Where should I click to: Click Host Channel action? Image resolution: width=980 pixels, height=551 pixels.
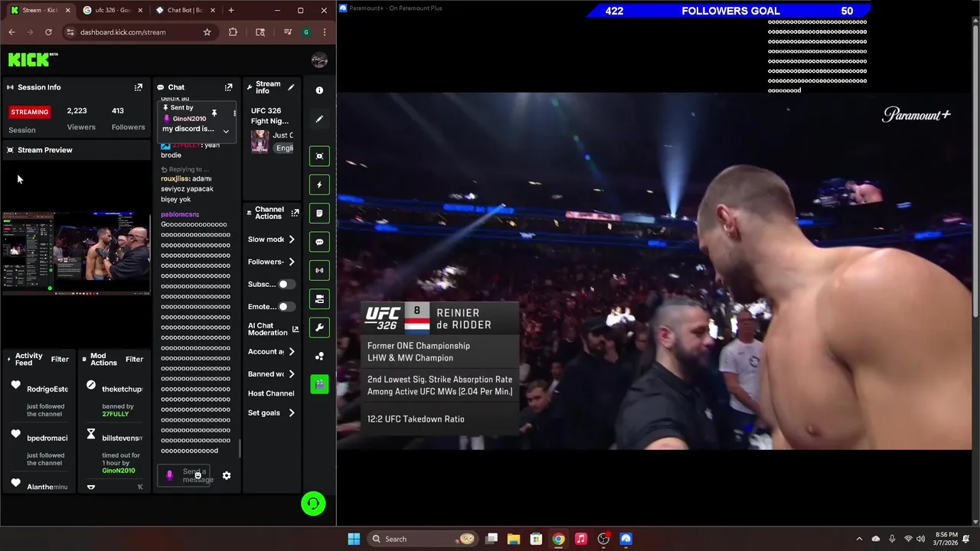(x=271, y=393)
